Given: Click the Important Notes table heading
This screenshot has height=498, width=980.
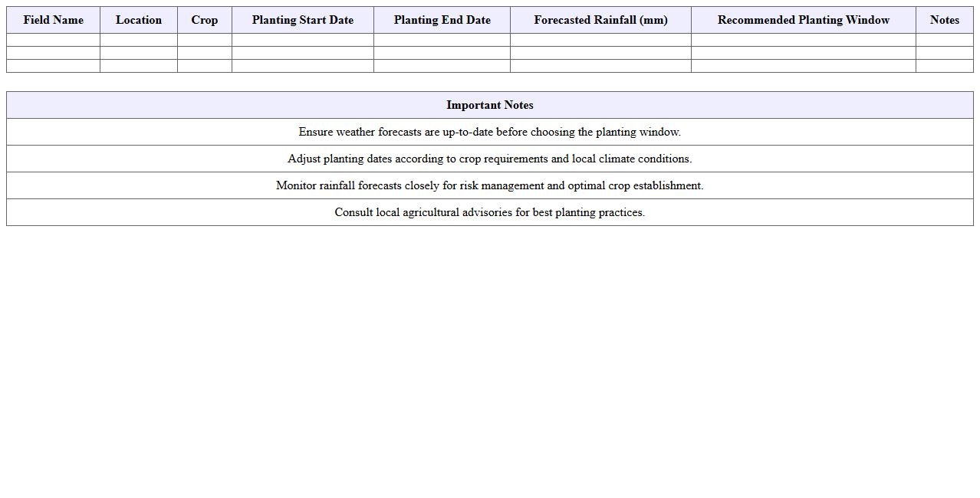Looking at the screenshot, I should coord(490,105).
